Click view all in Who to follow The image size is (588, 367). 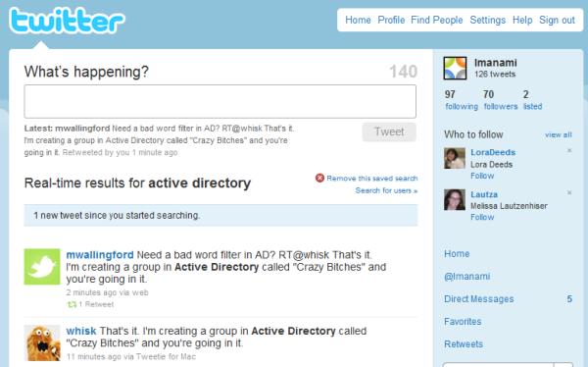(x=559, y=134)
